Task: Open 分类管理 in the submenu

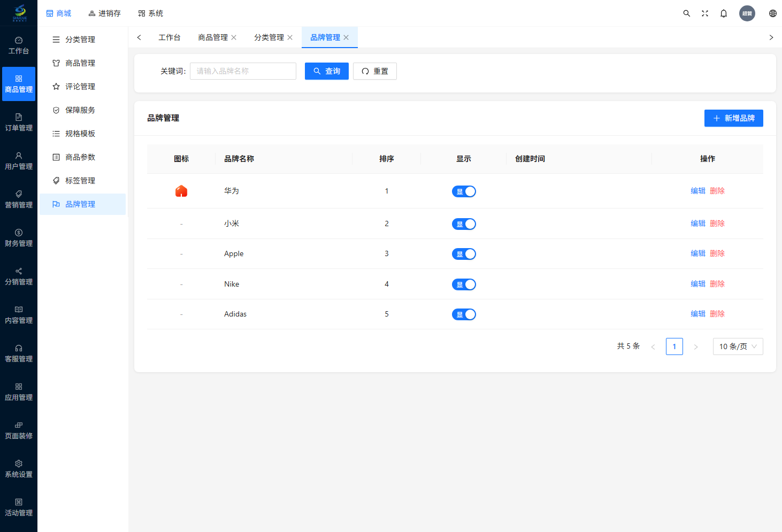Action: coord(82,40)
